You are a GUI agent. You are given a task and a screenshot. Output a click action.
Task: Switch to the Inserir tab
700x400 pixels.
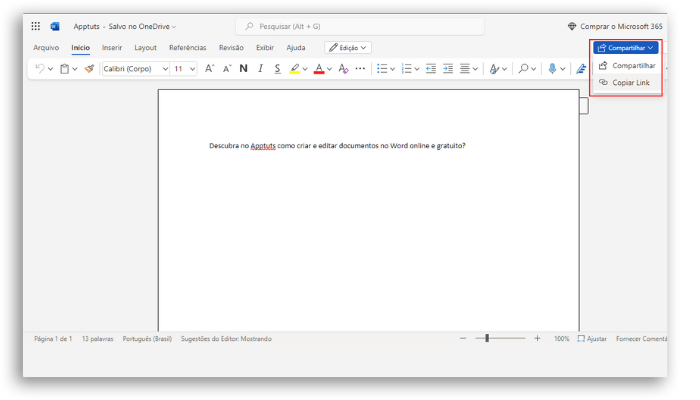point(112,48)
